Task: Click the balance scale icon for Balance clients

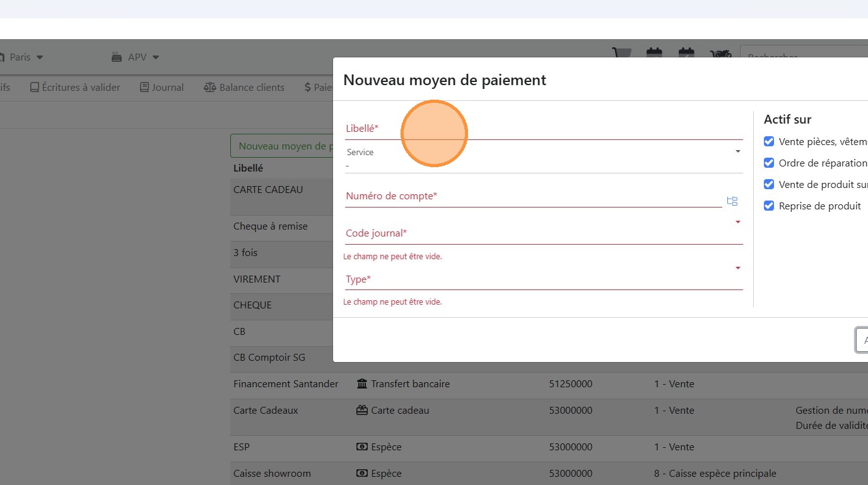Action: [210, 88]
